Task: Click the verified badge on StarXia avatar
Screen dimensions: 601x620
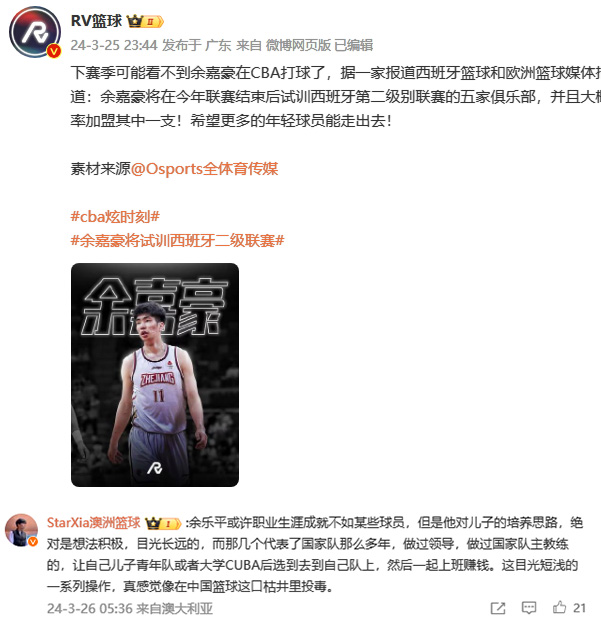Action: [33, 542]
